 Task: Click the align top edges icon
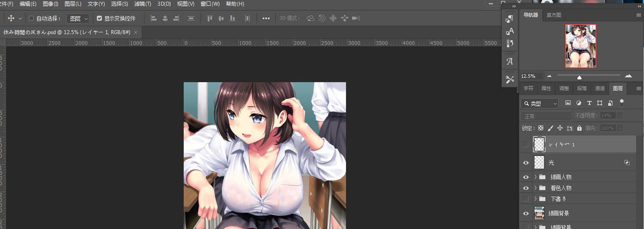click(x=210, y=18)
